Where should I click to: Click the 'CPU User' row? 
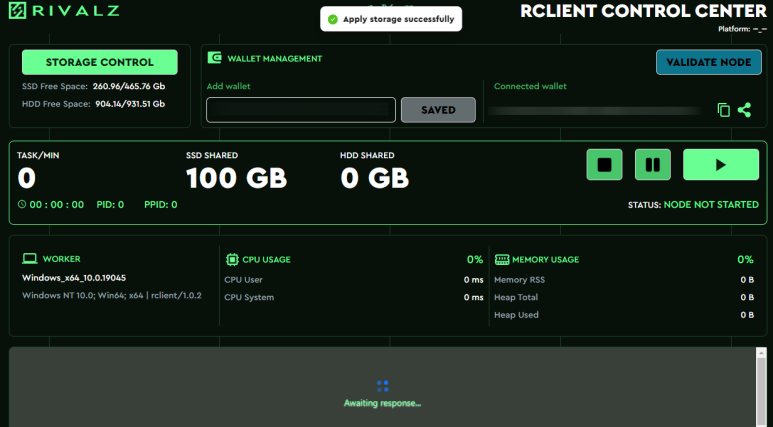tap(353, 280)
